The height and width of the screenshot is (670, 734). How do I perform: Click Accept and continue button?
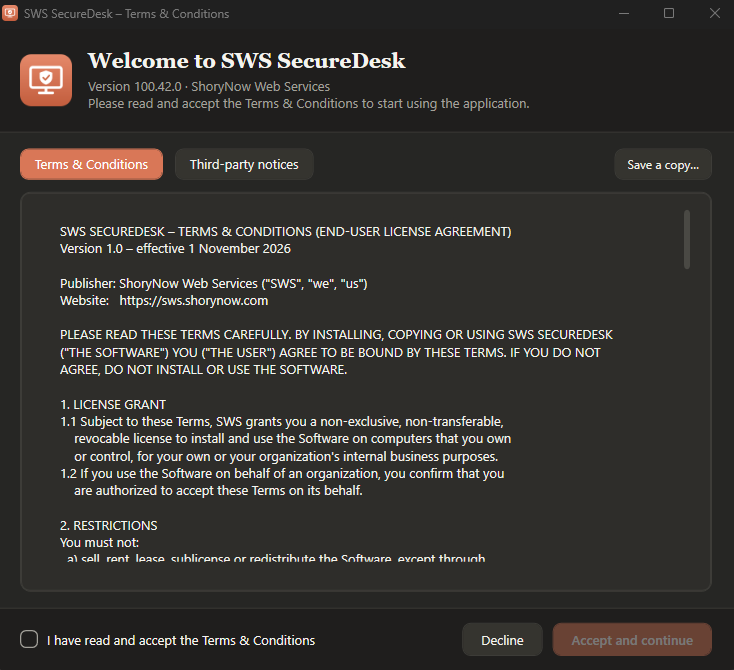(632, 640)
